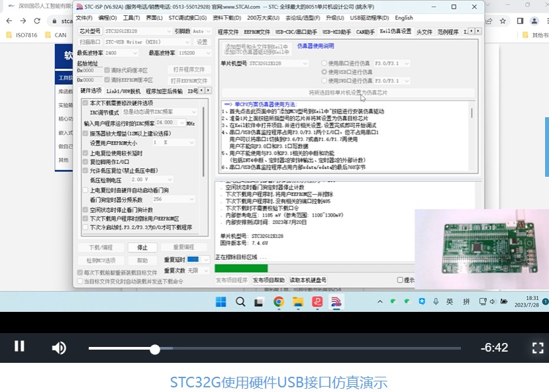Open the red WPS app on the taskbar
The image size is (549, 392).
[317, 302]
